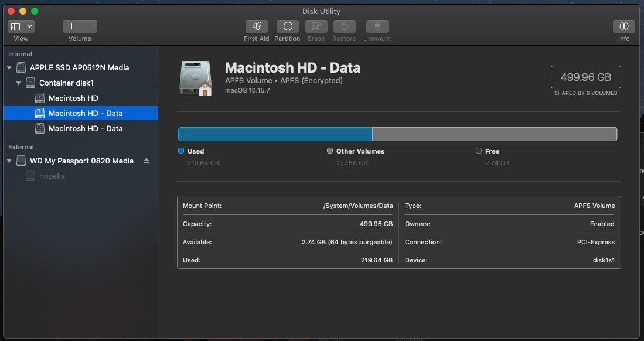The width and height of the screenshot is (644, 341).
Task: Collapse the Container disk1 disclosure triangle
Action: coord(19,83)
